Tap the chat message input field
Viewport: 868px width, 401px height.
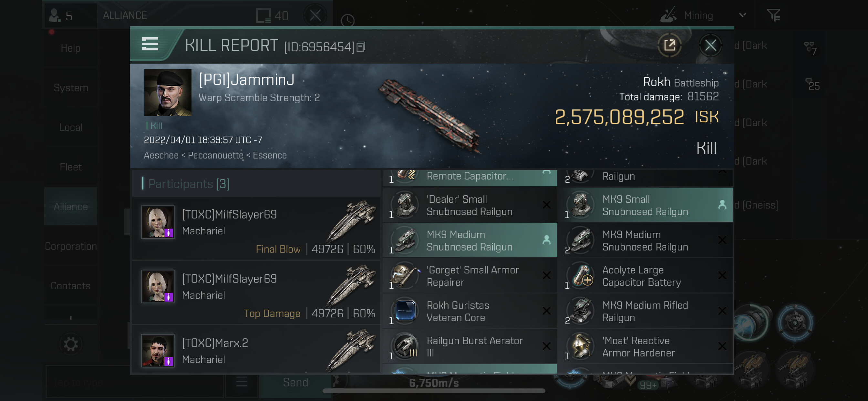click(135, 383)
